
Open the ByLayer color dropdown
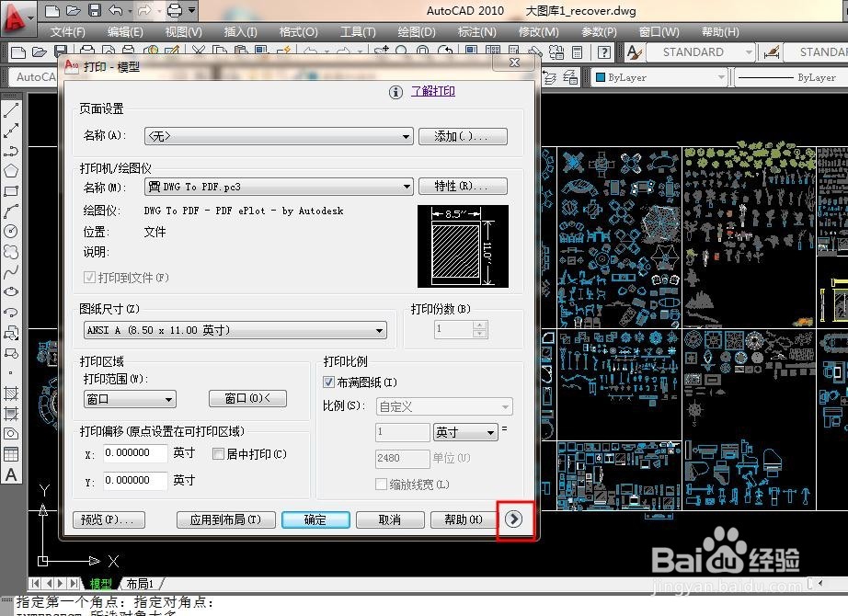click(659, 77)
